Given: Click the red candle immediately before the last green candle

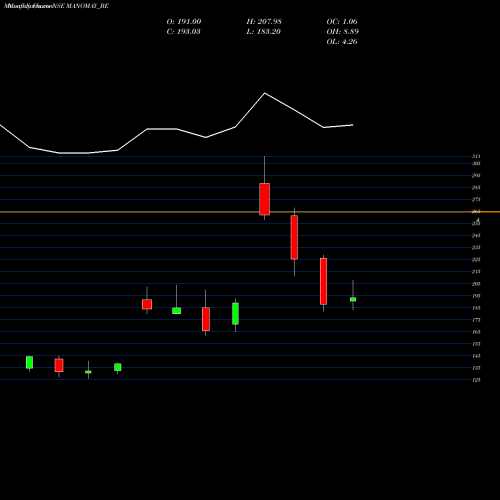Looking at the screenshot, I should (323, 281).
